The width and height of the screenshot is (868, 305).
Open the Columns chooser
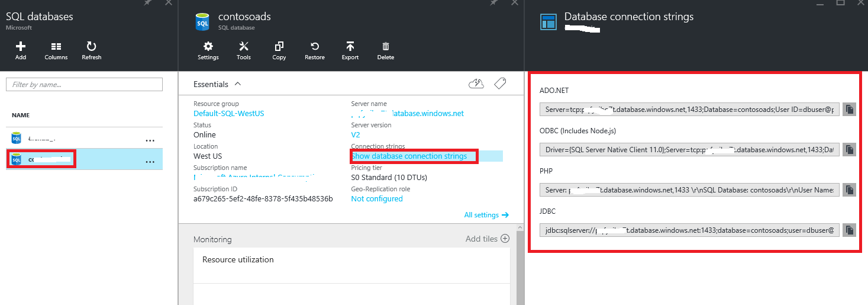click(x=56, y=50)
